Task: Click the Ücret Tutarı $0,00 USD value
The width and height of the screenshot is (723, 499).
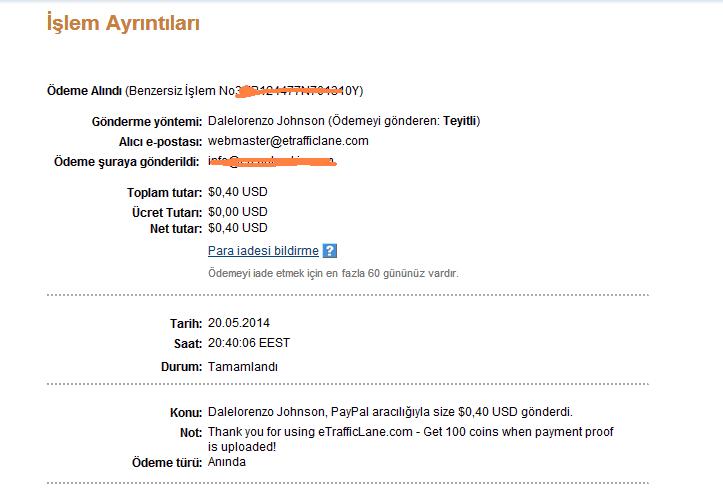Action: (x=237, y=212)
